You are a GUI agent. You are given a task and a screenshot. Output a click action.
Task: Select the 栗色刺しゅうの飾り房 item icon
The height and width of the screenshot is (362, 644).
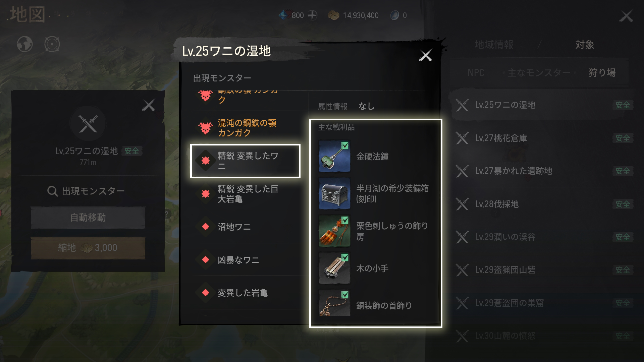(x=334, y=231)
